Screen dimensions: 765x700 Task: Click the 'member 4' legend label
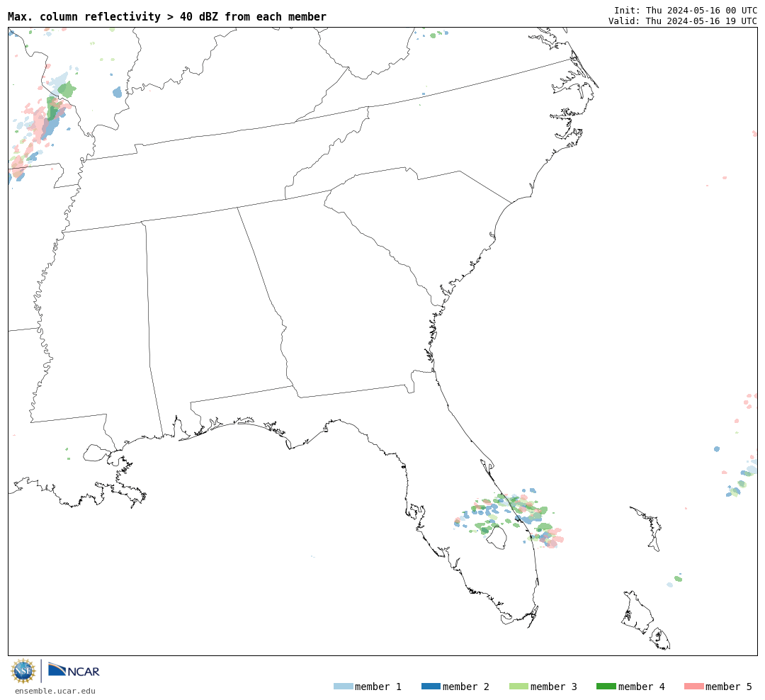[641, 687]
